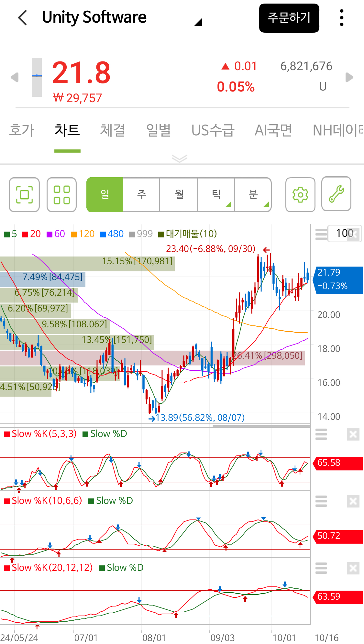The width and height of the screenshot is (364, 644).
Task: Close the Slow %K(20,12,12) indicator panel
Action: coord(353,568)
